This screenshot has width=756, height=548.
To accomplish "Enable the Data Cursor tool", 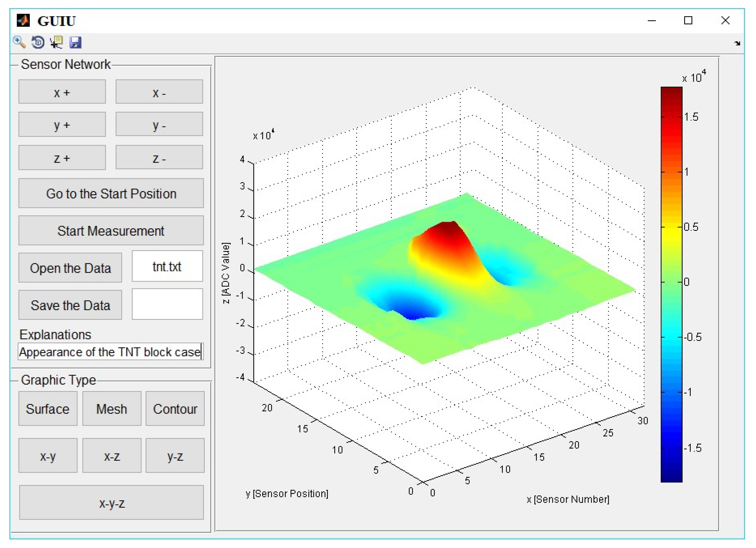I will [56, 42].
